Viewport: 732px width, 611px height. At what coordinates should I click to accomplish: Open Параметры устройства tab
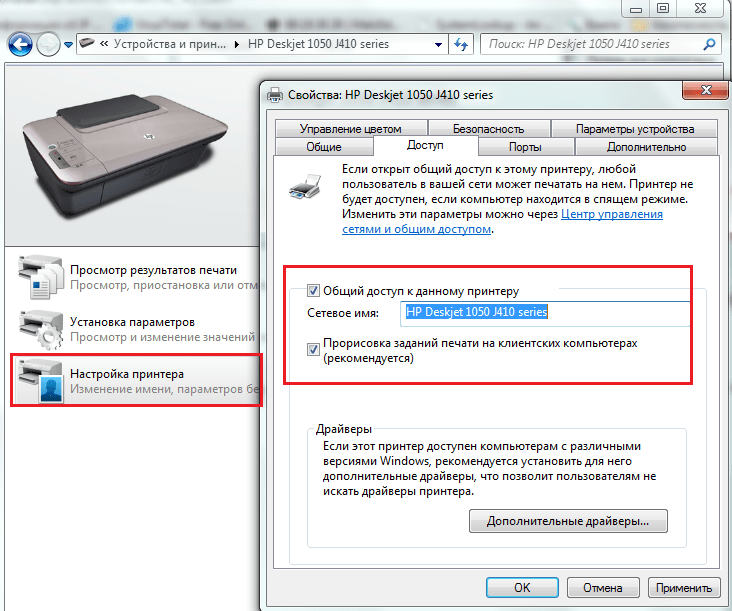634,128
